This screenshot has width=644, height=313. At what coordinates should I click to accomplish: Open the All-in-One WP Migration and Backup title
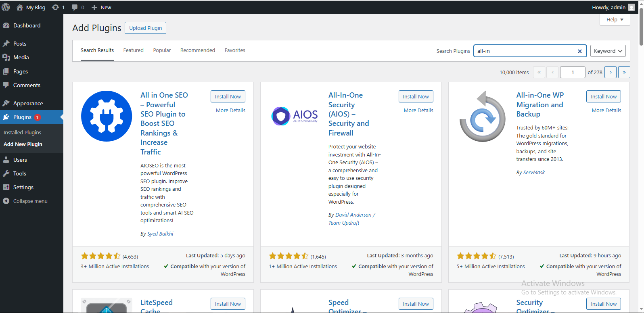(540, 104)
